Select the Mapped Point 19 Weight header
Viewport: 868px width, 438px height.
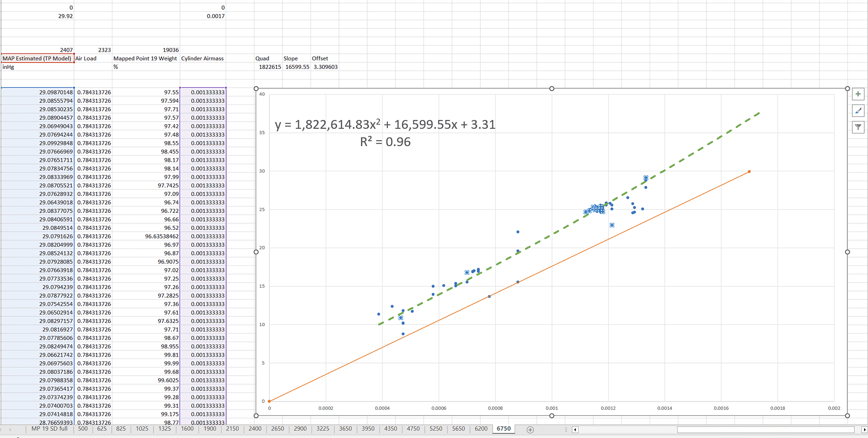point(146,58)
